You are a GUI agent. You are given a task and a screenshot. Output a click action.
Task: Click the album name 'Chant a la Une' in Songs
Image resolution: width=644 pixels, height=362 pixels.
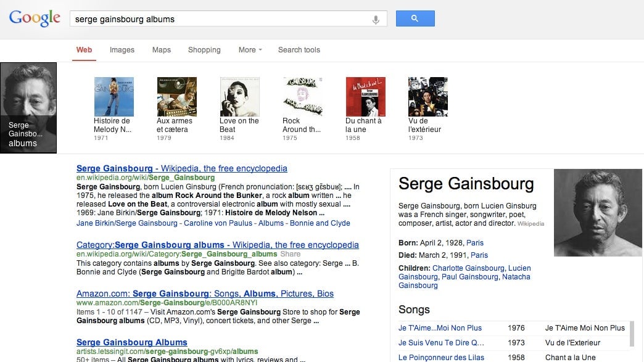coord(570,358)
